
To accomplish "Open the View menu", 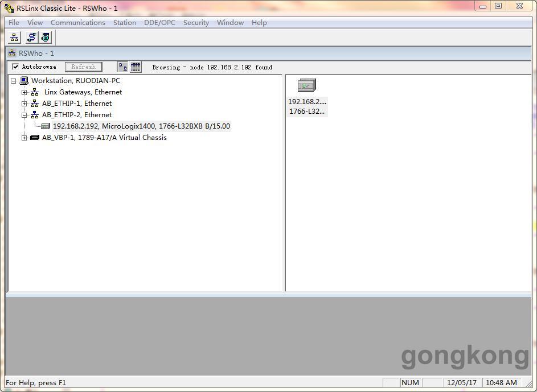I will pyautogui.click(x=35, y=23).
